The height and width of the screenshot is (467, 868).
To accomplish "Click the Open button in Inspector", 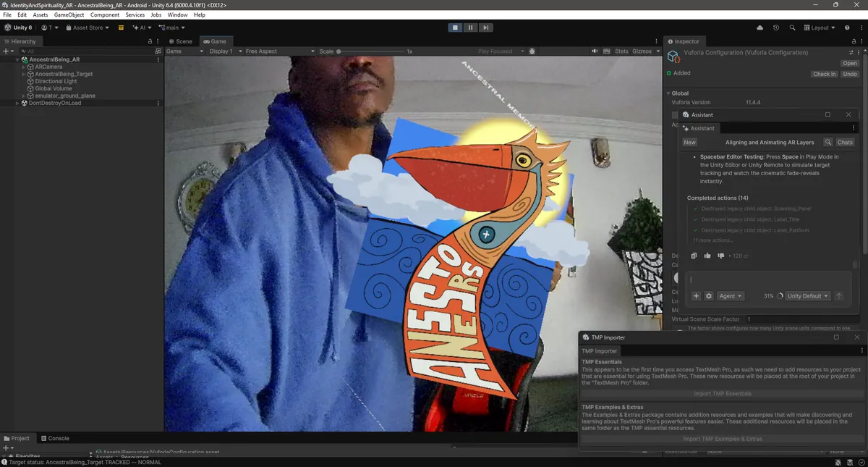I will point(849,64).
